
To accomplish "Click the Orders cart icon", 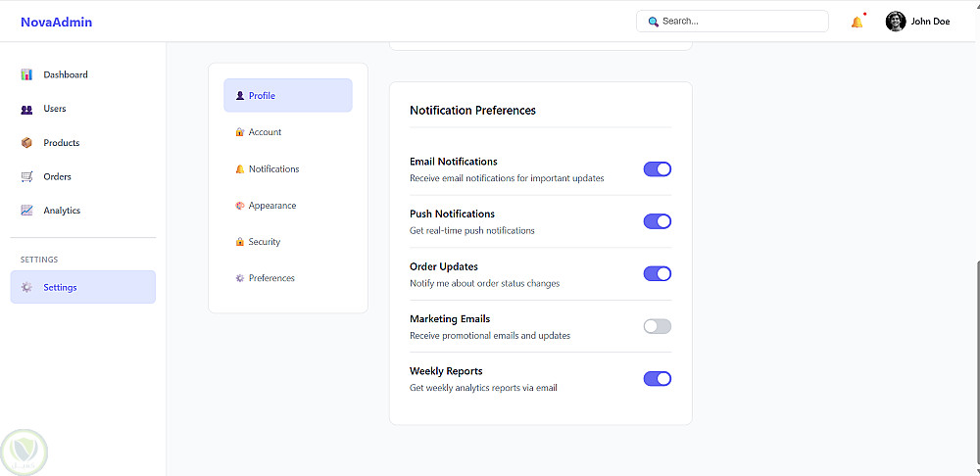I will (x=26, y=177).
